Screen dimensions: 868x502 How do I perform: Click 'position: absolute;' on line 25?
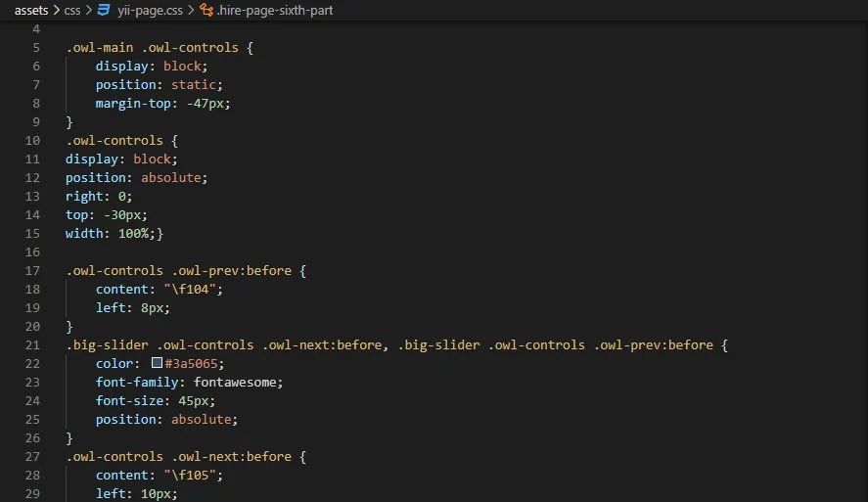coord(166,420)
